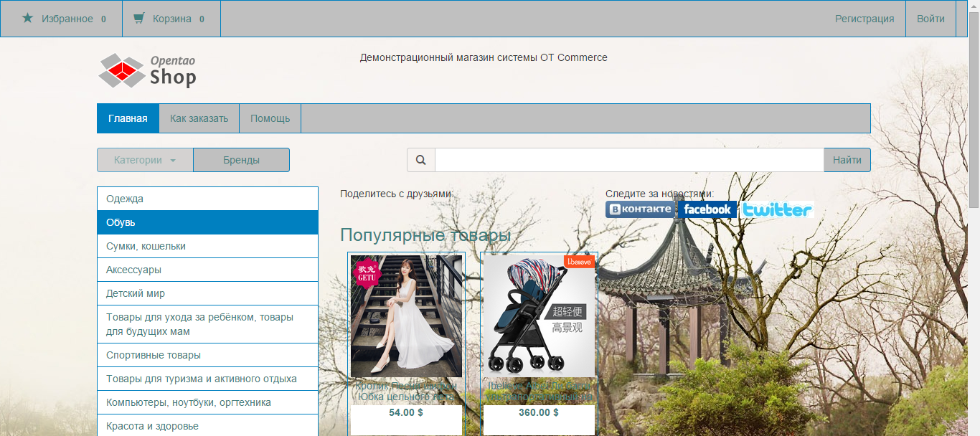This screenshot has width=980, height=436.
Task: Open the white dress product thumbnail
Action: tap(406, 316)
